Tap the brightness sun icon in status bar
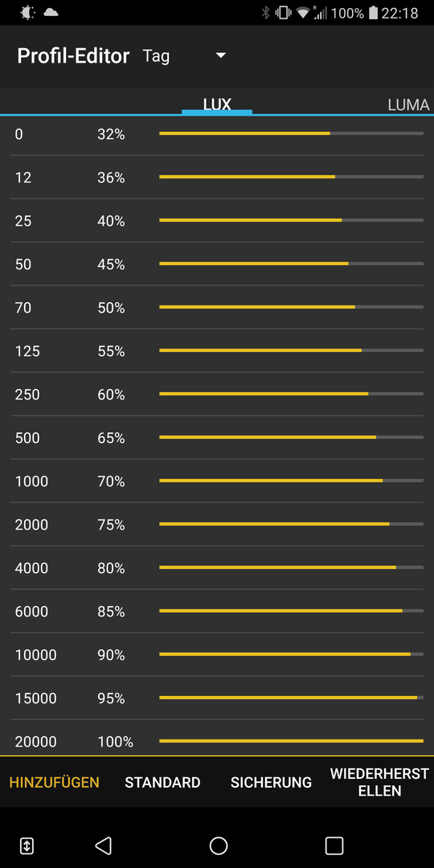434x868 pixels. coord(27,12)
